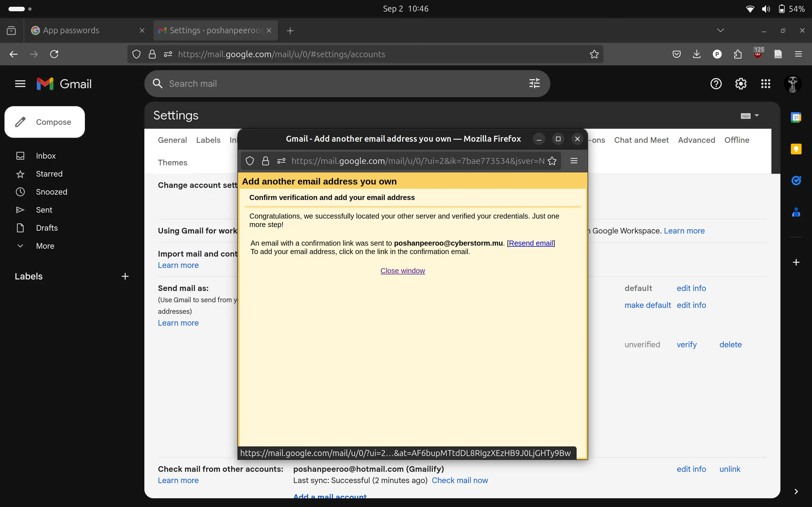The height and width of the screenshot is (507, 812).
Task: Open Contacts side panel icon
Action: pos(796,212)
